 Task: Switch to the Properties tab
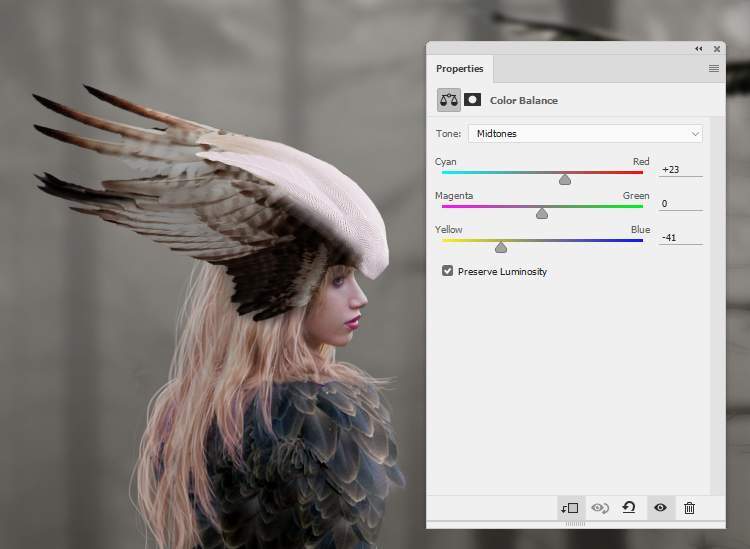[460, 68]
